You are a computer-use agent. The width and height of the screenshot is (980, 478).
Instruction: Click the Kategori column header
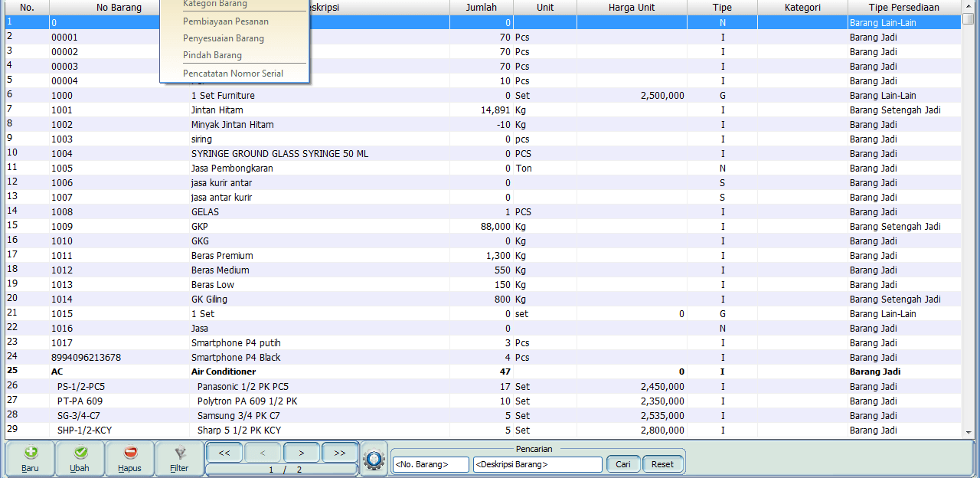pos(802,8)
